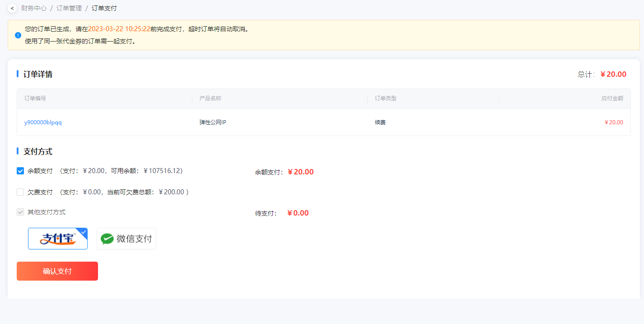Click the 产品名称 column header
The image size is (644, 324).
(x=210, y=98)
